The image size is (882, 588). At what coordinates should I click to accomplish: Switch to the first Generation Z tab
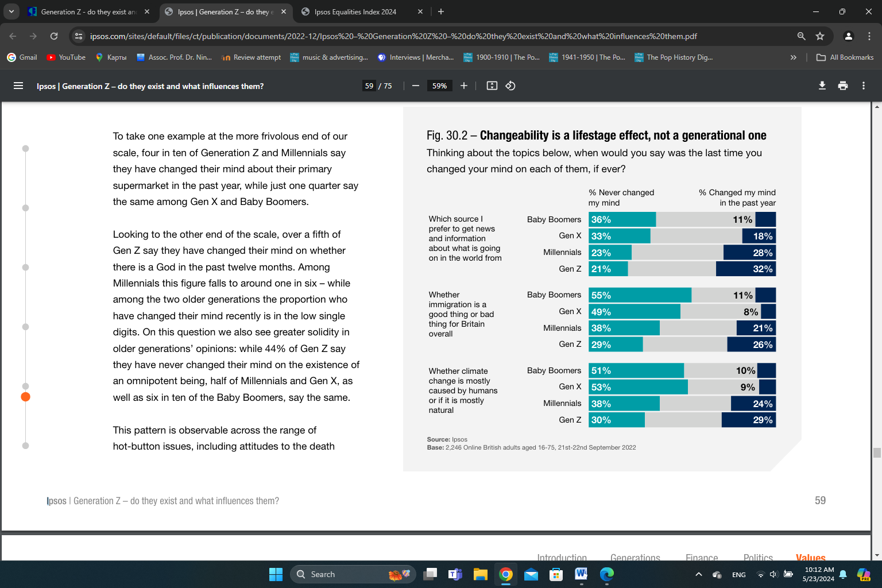point(86,11)
